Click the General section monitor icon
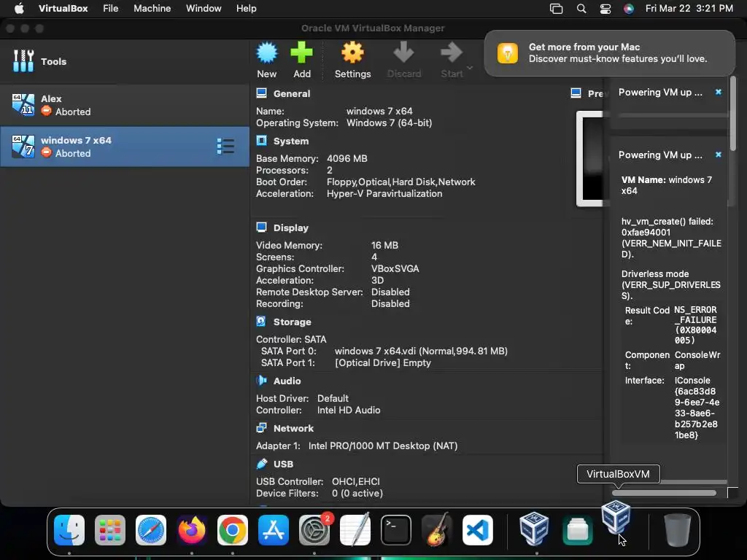This screenshot has width=747, height=560. (x=262, y=93)
